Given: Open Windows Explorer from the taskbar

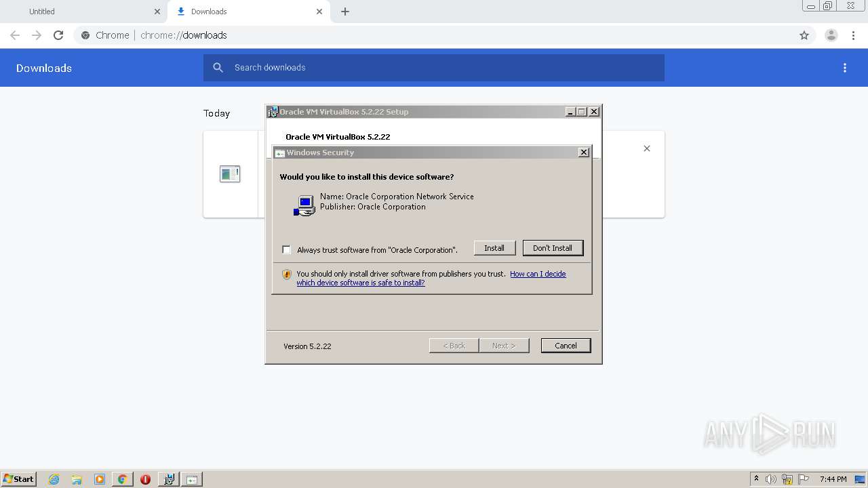Looking at the screenshot, I should tap(77, 479).
